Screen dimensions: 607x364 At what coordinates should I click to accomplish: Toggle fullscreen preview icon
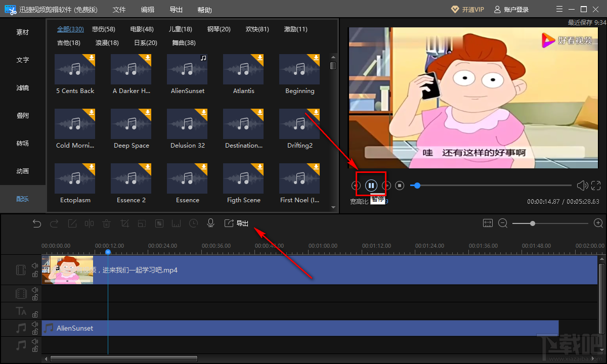tap(596, 186)
